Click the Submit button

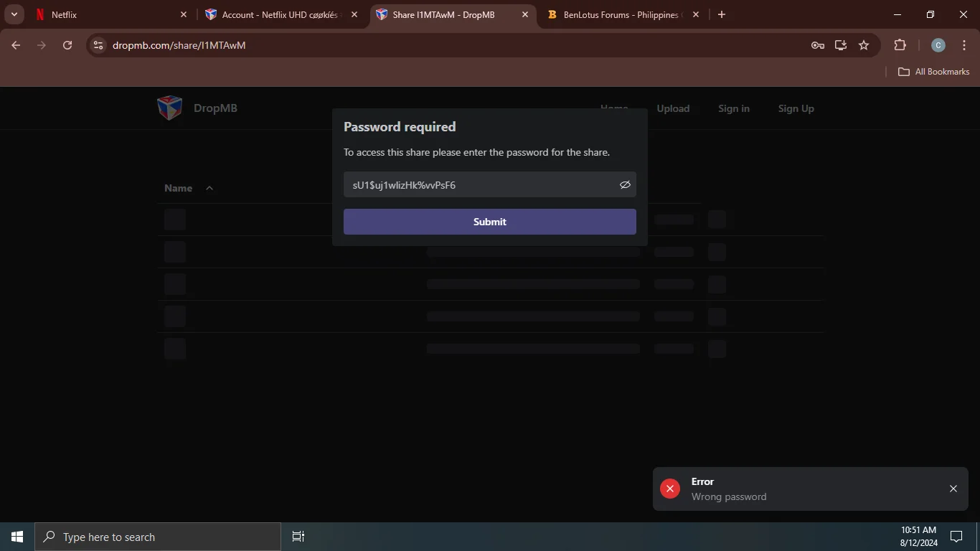pyautogui.click(x=490, y=222)
